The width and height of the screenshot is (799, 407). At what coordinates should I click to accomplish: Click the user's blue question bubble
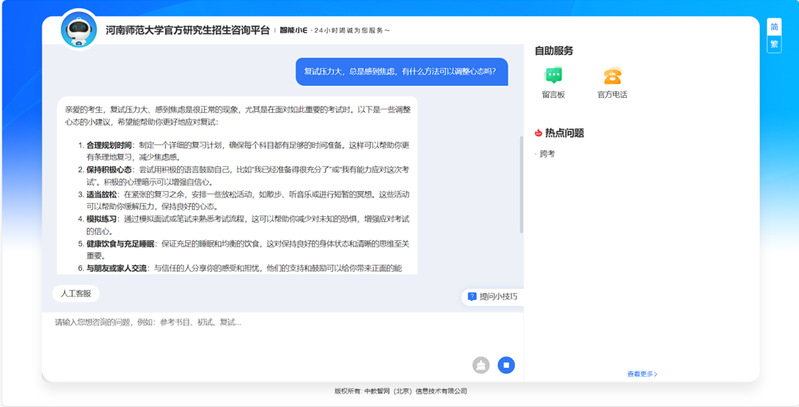point(401,71)
